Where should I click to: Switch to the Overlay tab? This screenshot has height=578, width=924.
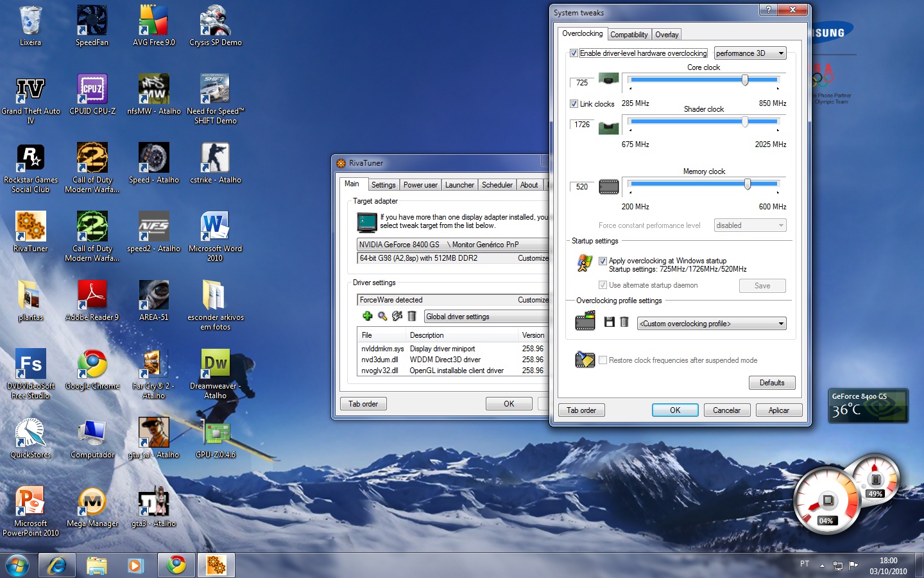pos(667,35)
